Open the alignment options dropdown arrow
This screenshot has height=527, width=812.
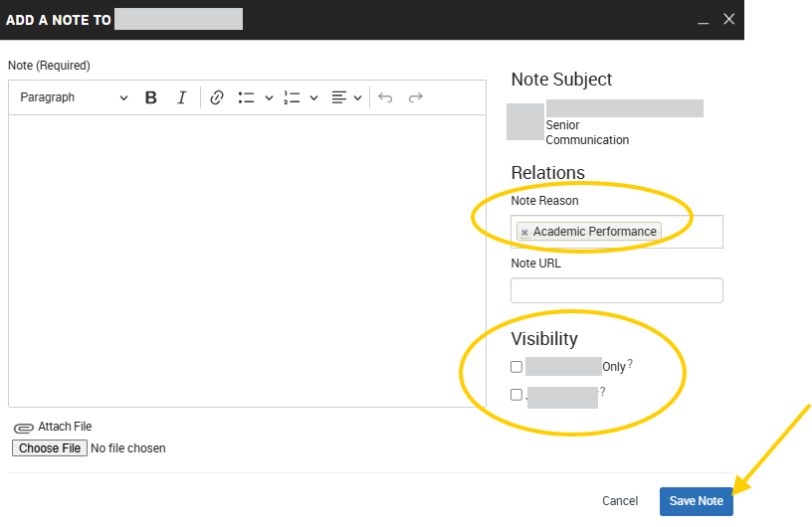pos(357,97)
